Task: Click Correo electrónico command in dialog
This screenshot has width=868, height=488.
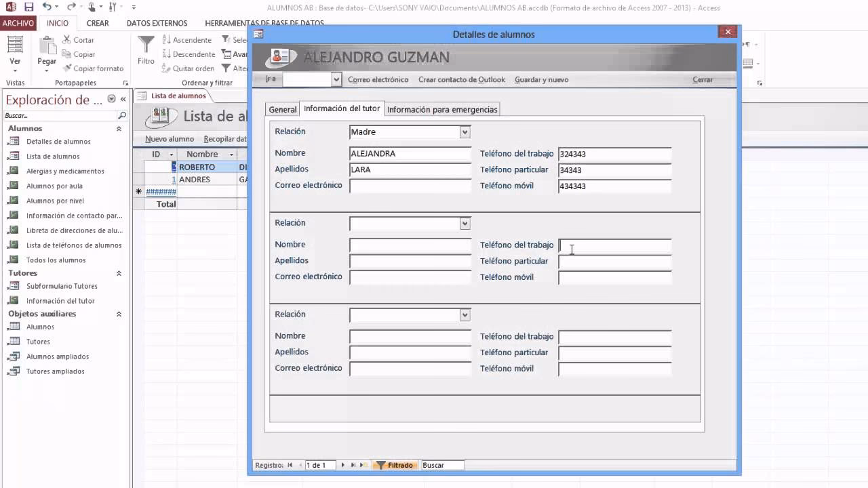Action: click(378, 79)
